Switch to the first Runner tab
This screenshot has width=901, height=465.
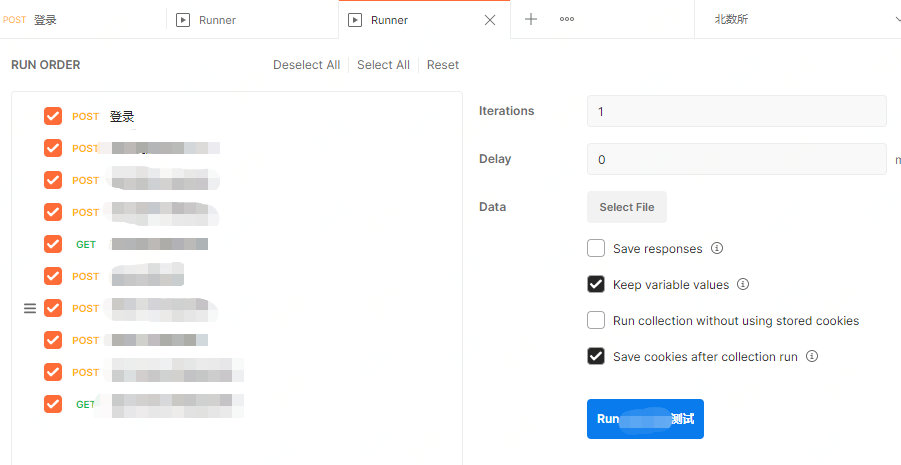tap(217, 19)
